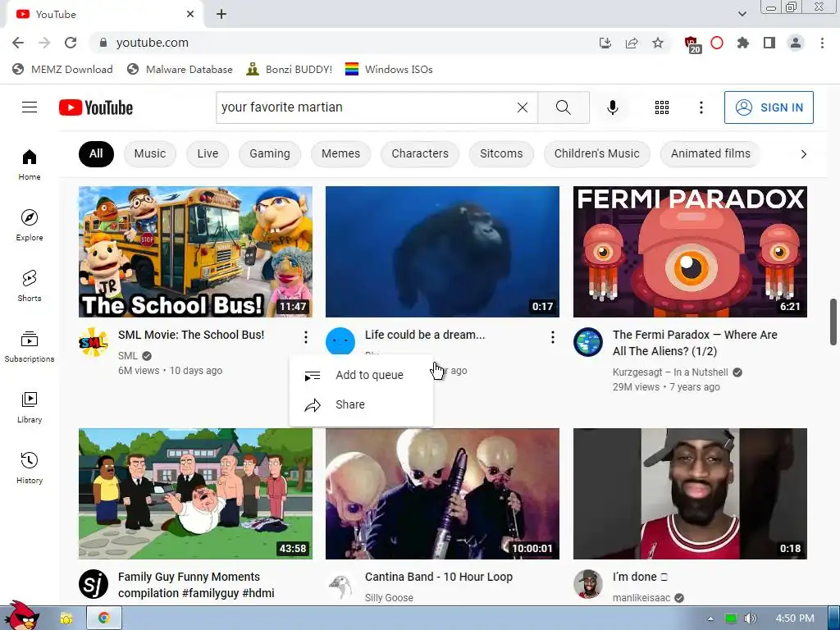Open Library in sidebar

pyautogui.click(x=30, y=407)
